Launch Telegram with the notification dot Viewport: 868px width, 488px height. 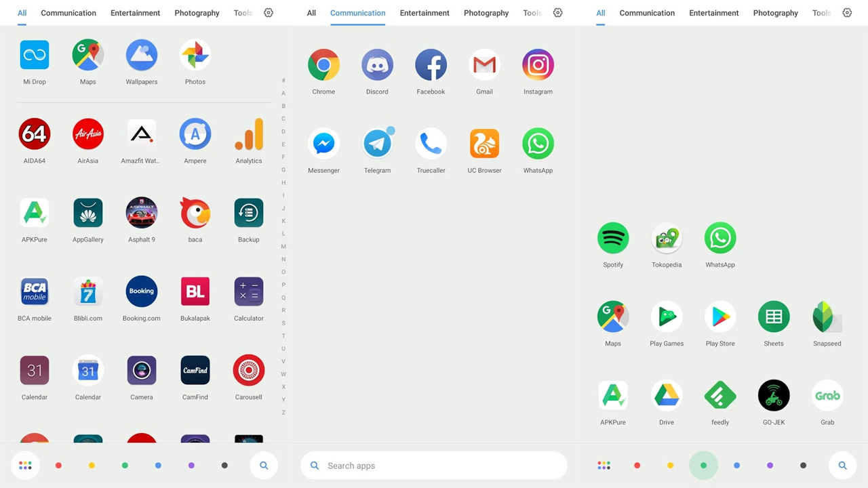[x=378, y=144]
